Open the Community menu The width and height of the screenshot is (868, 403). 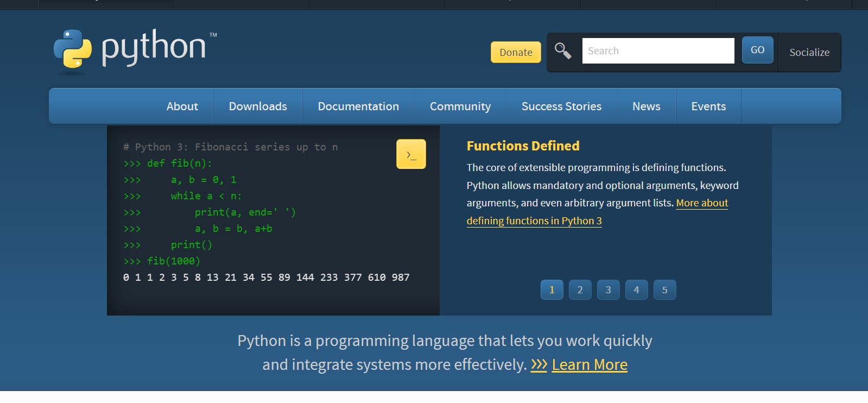460,106
